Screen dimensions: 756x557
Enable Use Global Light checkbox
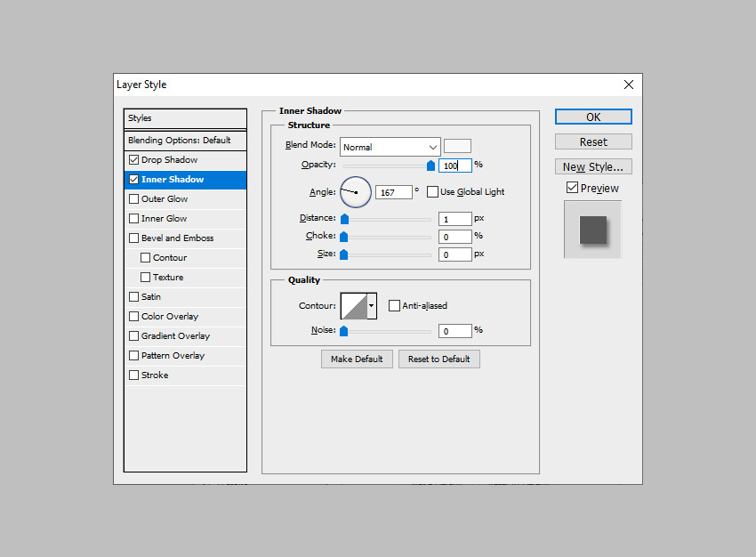433,191
